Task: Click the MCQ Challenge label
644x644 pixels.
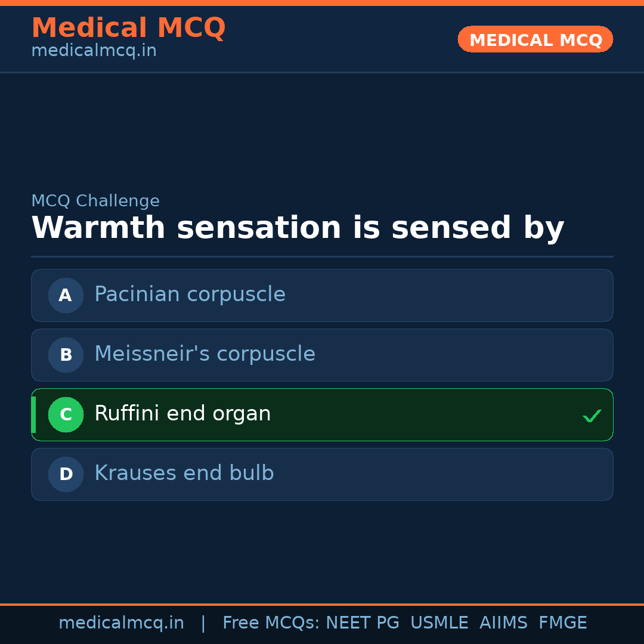Action: coord(95,202)
